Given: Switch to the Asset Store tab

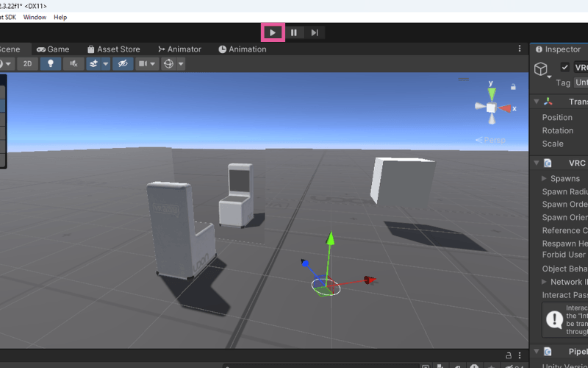Looking at the screenshot, I should pos(114,49).
